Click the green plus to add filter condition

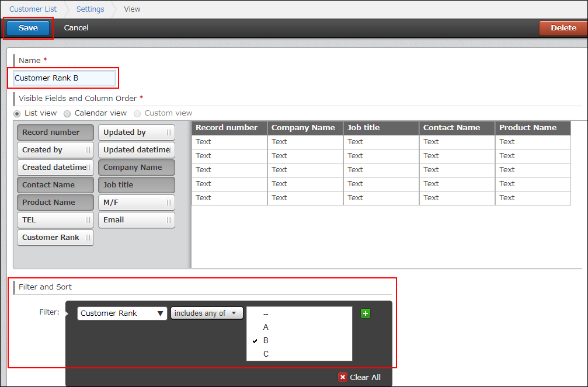[x=366, y=313]
